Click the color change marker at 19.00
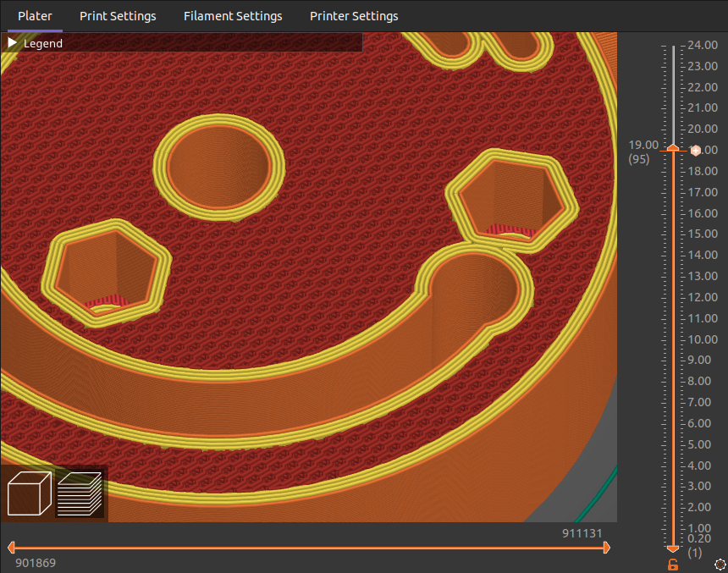 (695, 151)
